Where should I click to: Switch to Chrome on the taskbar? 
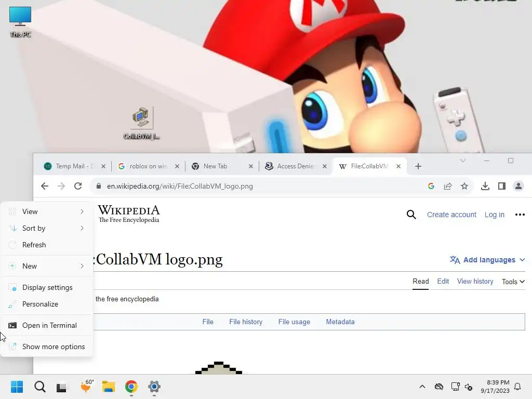(x=131, y=387)
